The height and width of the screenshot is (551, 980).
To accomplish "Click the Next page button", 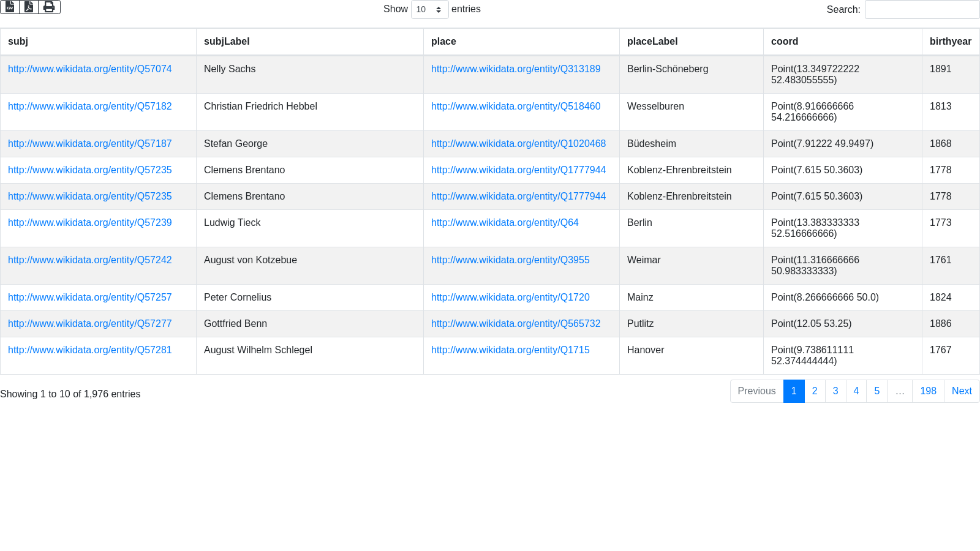I will 962,391.
